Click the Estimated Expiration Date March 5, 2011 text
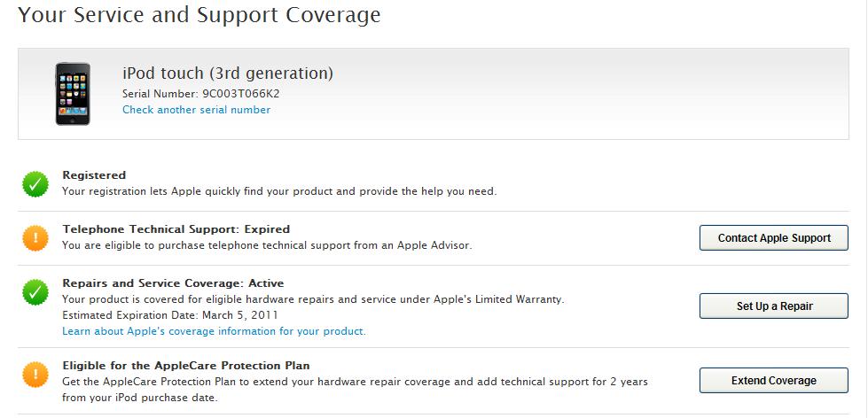 click(170, 315)
